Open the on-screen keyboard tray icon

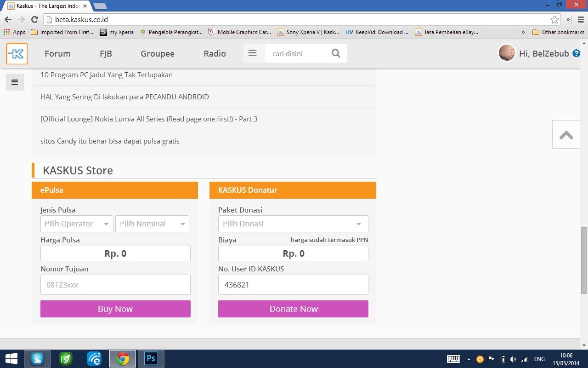453,359
